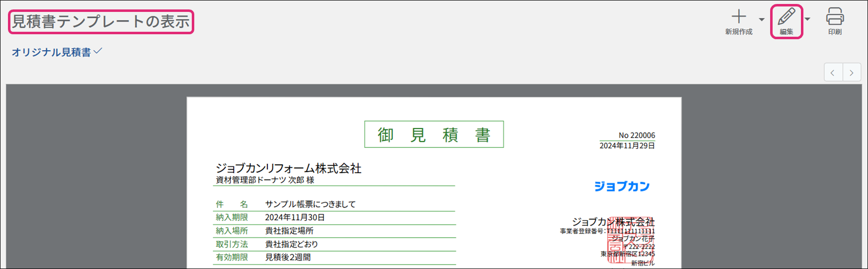Open the dropdown arrow beside 新規作成
The width and height of the screenshot is (868, 269).
(x=761, y=20)
